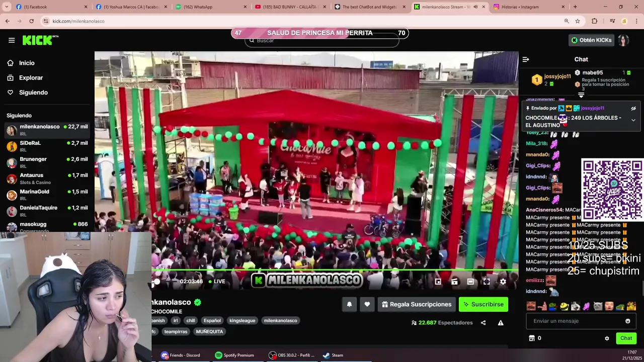Open SiDeRaL channel in following list

[x=47, y=146]
